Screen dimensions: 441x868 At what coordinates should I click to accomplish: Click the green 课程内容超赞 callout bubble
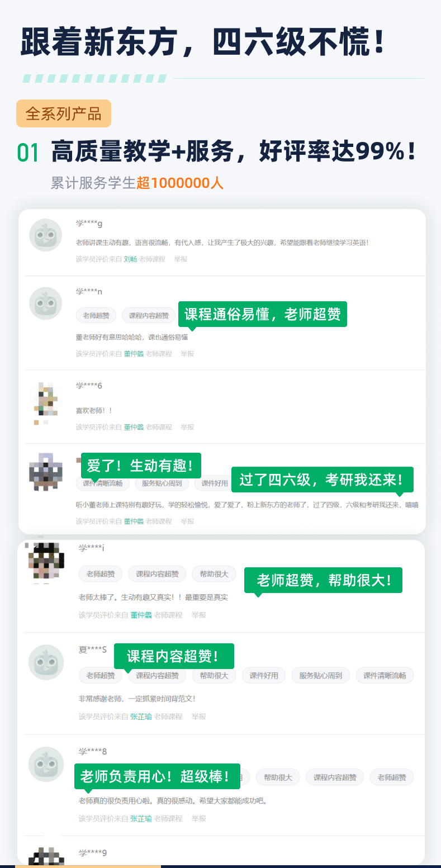[174, 656]
